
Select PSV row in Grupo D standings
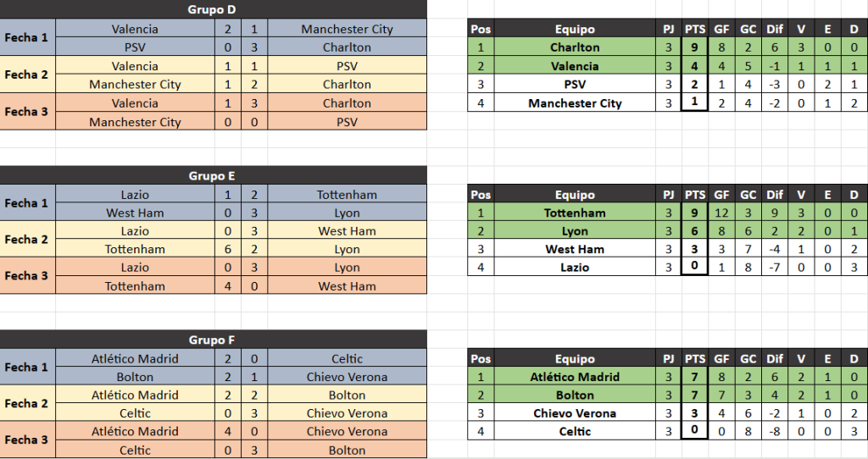(x=575, y=85)
